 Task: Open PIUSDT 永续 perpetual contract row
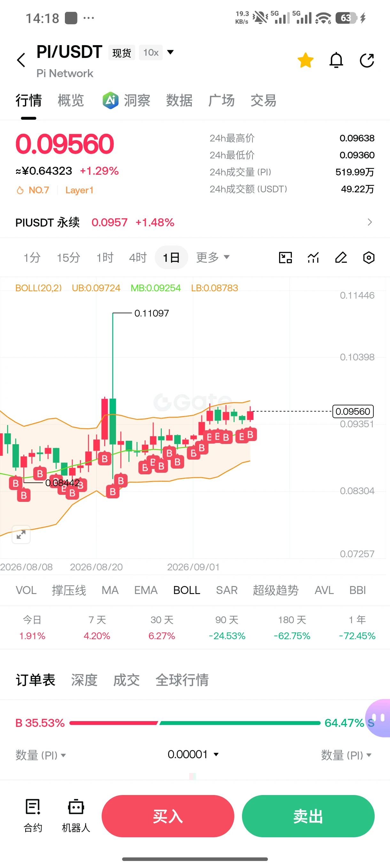[x=195, y=222]
